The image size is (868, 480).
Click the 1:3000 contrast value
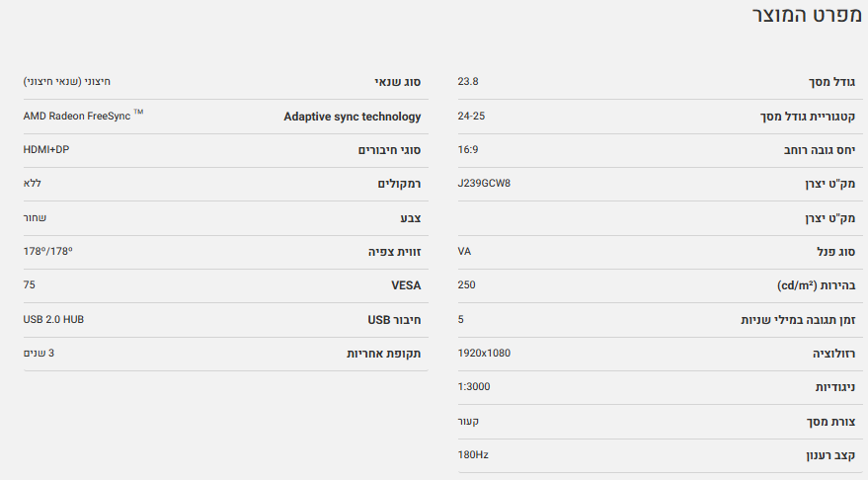click(474, 386)
